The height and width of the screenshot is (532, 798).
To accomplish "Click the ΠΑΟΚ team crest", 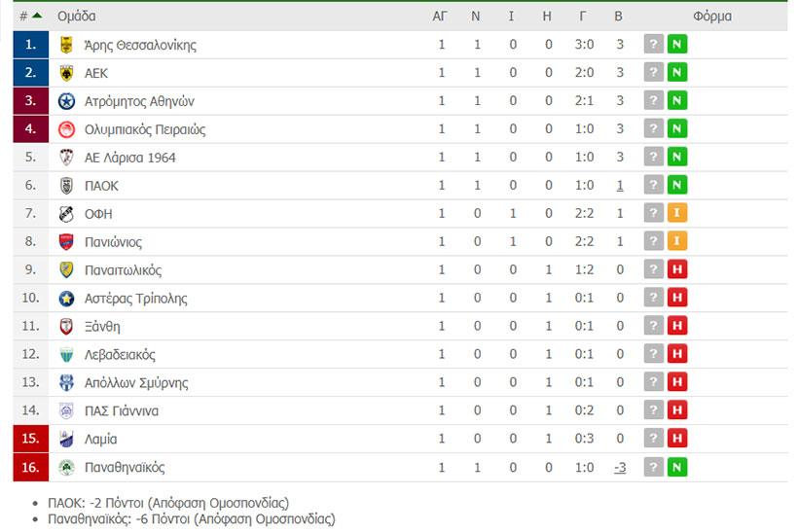I will coord(66,186).
